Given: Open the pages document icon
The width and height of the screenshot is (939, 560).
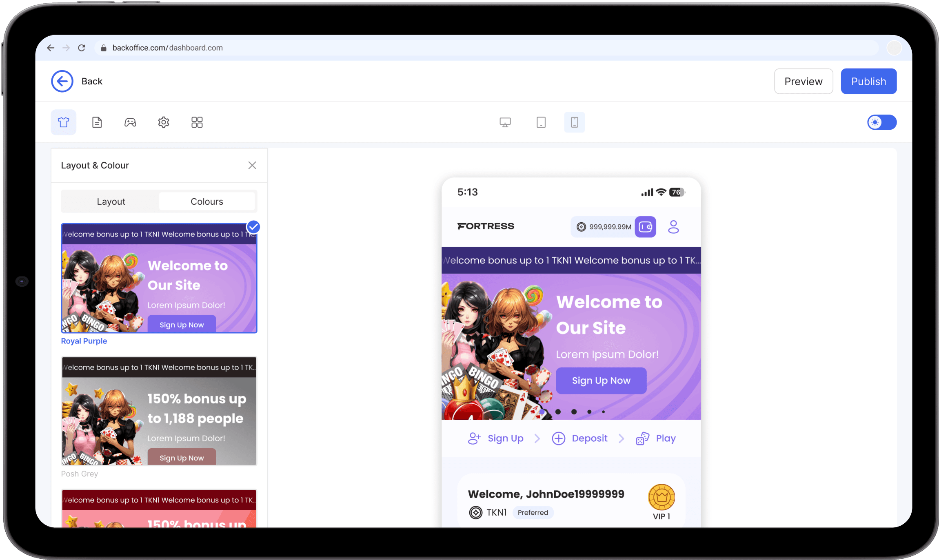Looking at the screenshot, I should 97,122.
